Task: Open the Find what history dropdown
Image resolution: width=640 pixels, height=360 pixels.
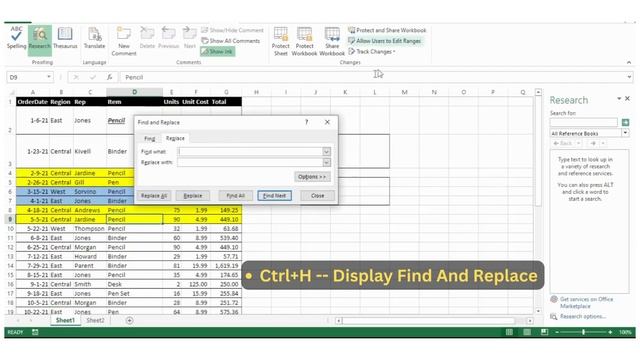Action: 327,151
